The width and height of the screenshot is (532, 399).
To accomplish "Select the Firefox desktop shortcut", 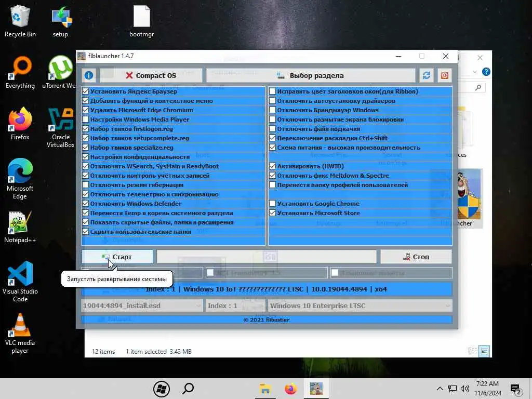I will tap(20, 124).
